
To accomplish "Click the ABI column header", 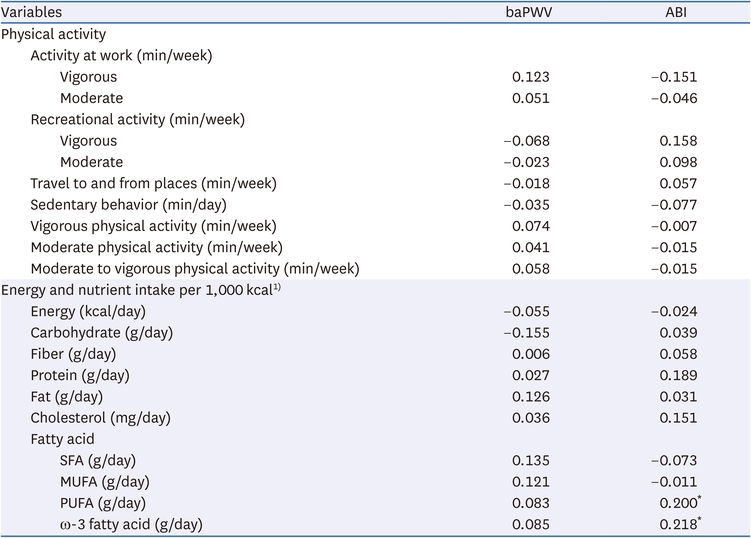I will [676, 12].
